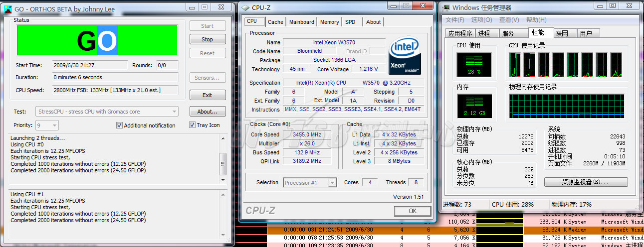Open the 查看(V) menu in Task Manager

point(509,20)
